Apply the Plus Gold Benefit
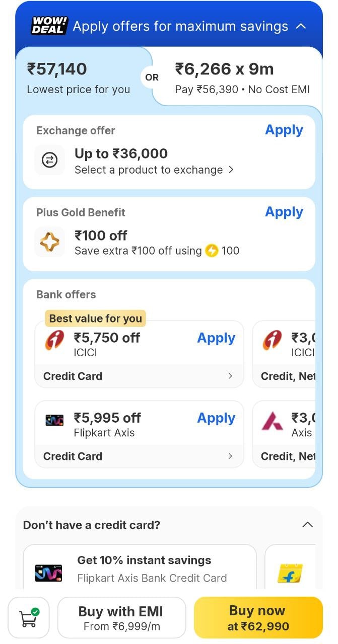This screenshot has height=644, width=338. [284, 212]
